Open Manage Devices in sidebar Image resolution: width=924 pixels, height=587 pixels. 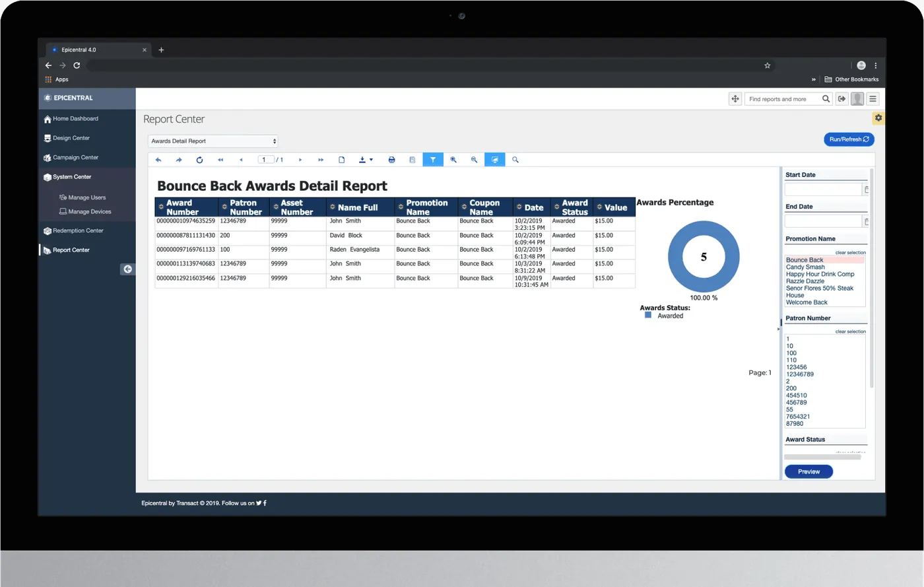click(x=85, y=212)
